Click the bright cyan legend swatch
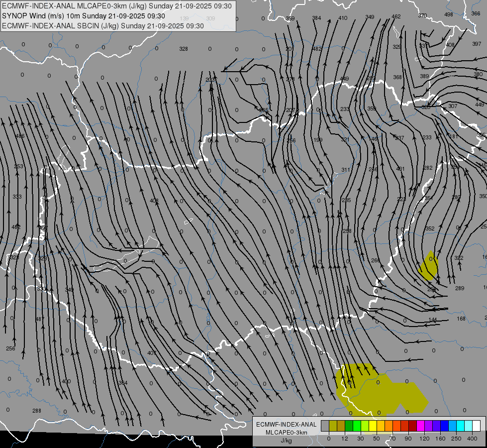 (460, 426)
